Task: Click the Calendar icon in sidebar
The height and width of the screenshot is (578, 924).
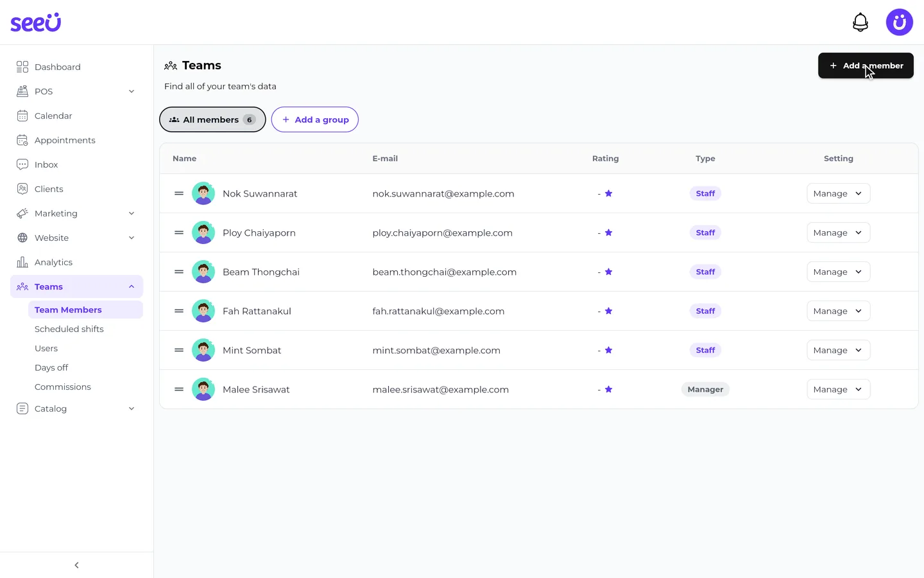Action: coord(22,116)
